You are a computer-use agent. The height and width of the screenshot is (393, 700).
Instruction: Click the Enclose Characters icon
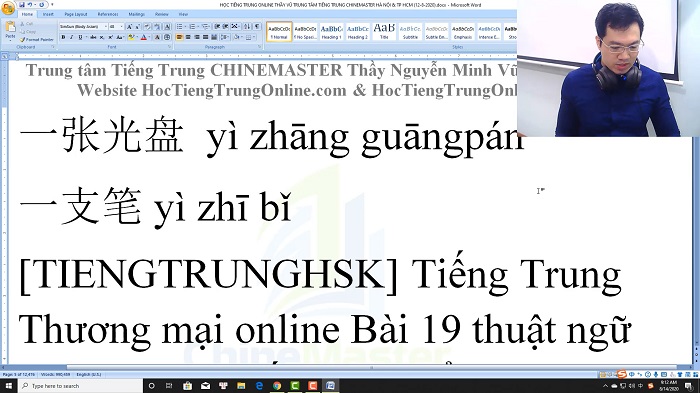pyautogui.click(x=167, y=37)
